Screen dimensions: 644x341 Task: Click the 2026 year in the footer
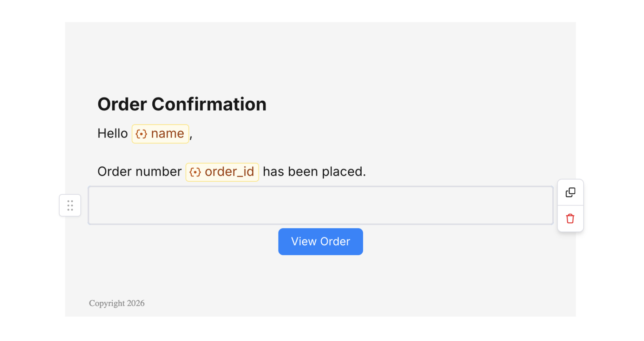click(136, 303)
